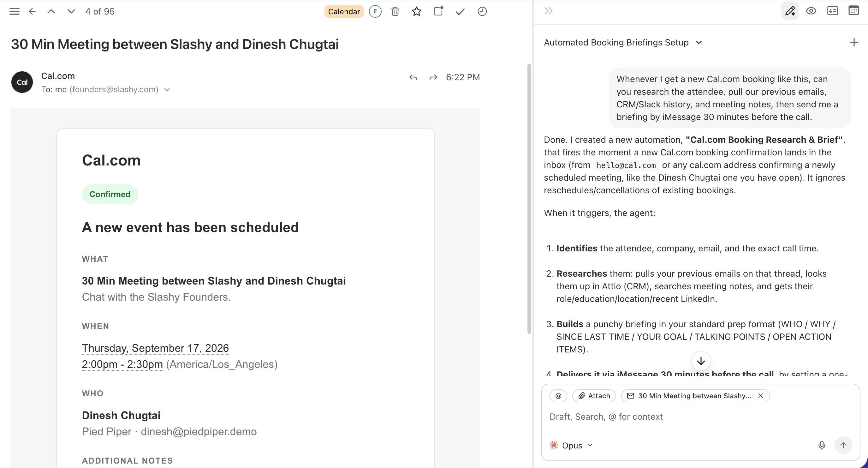Collapse the assistant panel with the double chevron
868x468 pixels.
pyautogui.click(x=548, y=11)
